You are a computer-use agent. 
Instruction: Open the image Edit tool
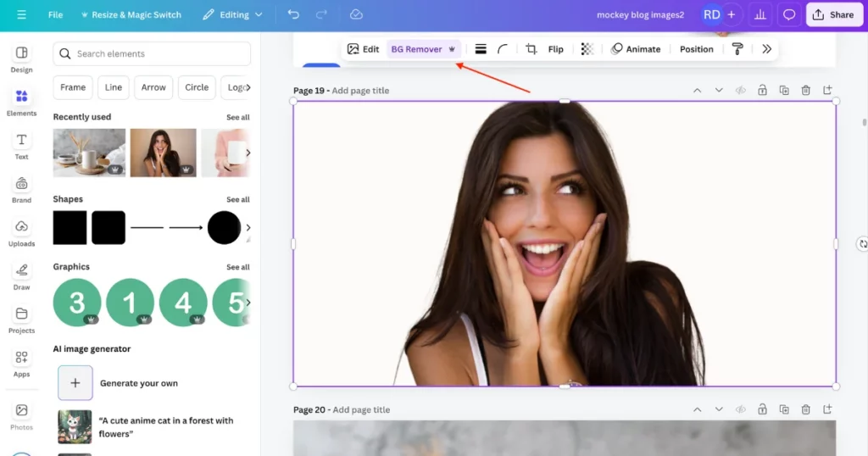(x=363, y=49)
